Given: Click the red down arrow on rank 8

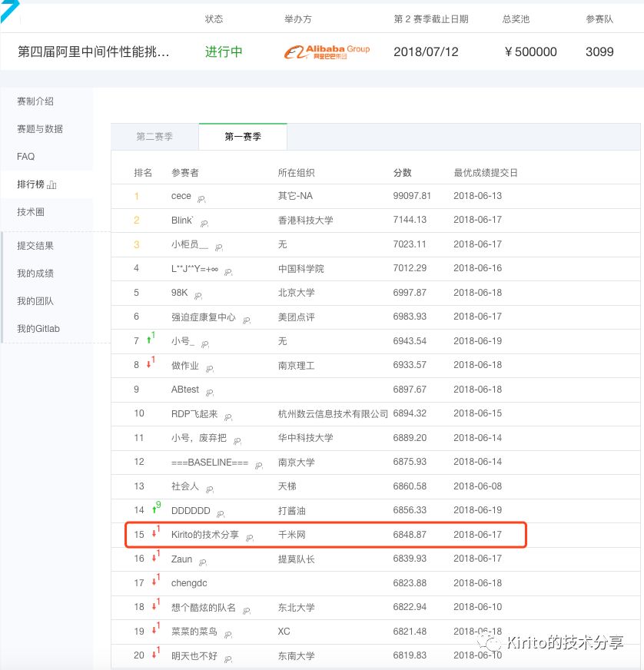Looking at the screenshot, I should pos(149,364).
